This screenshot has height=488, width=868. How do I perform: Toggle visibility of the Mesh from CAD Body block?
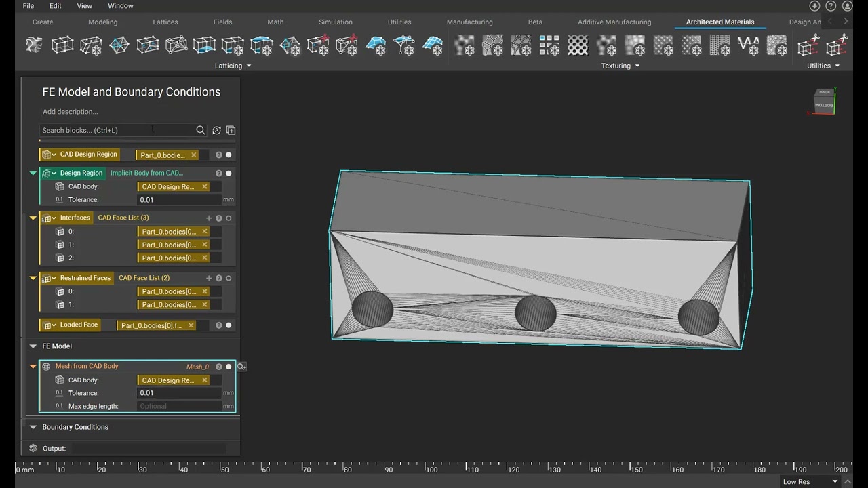(x=229, y=367)
